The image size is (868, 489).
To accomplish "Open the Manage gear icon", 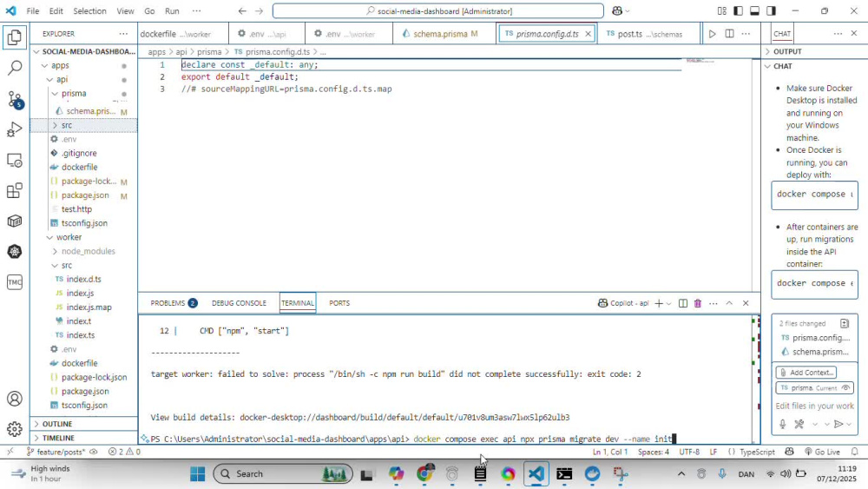I will pos(15,429).
